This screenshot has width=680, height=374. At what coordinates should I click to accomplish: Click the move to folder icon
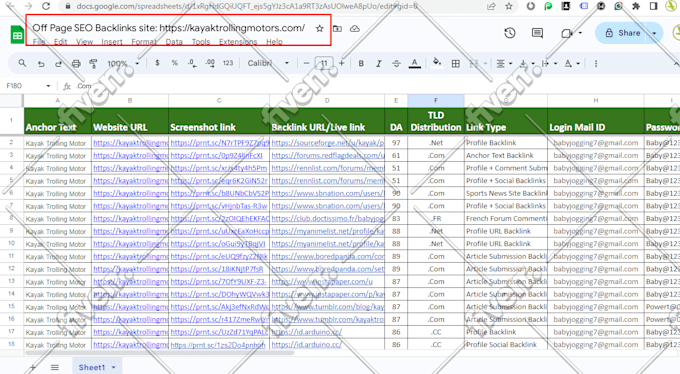337,29
